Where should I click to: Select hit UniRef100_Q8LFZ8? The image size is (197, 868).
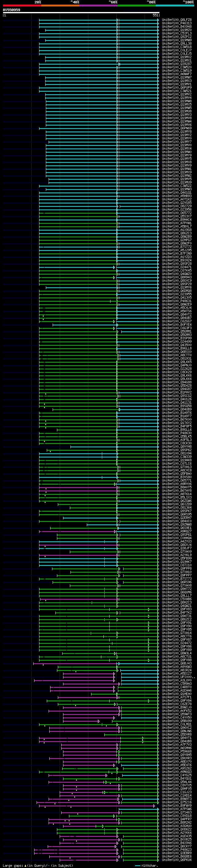177,20
